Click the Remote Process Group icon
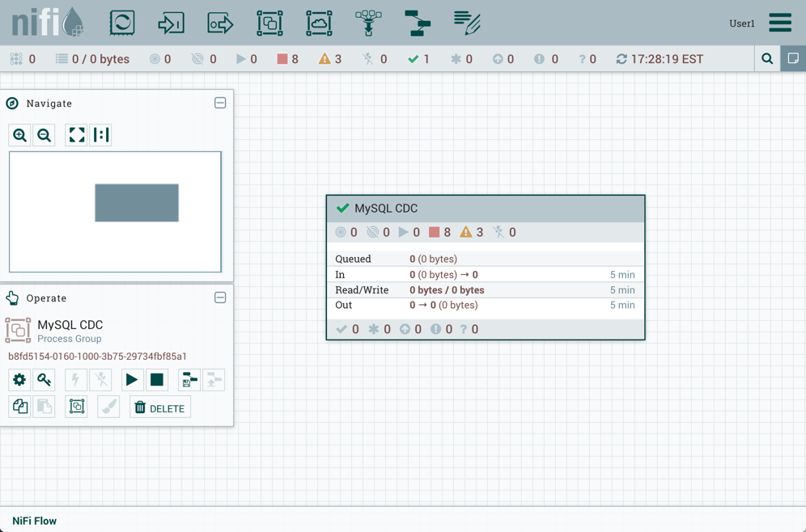This screenshot has width=806, height=532. (319, 23)
